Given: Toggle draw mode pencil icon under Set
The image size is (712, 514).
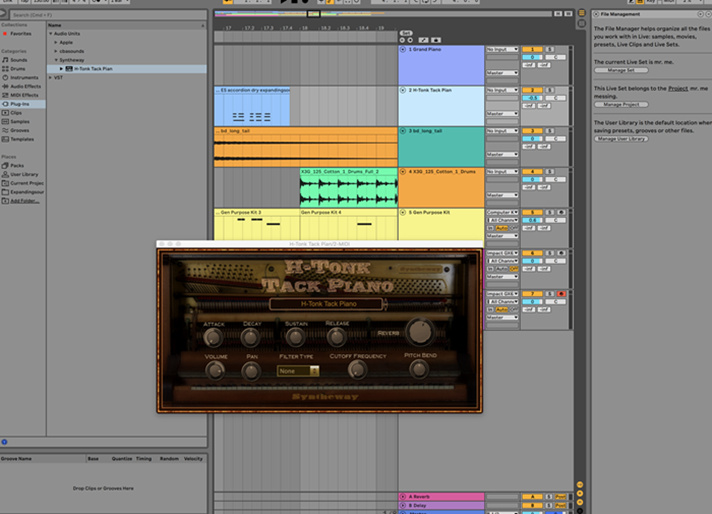Looking at the screenshot, I should tap(423, 40).
